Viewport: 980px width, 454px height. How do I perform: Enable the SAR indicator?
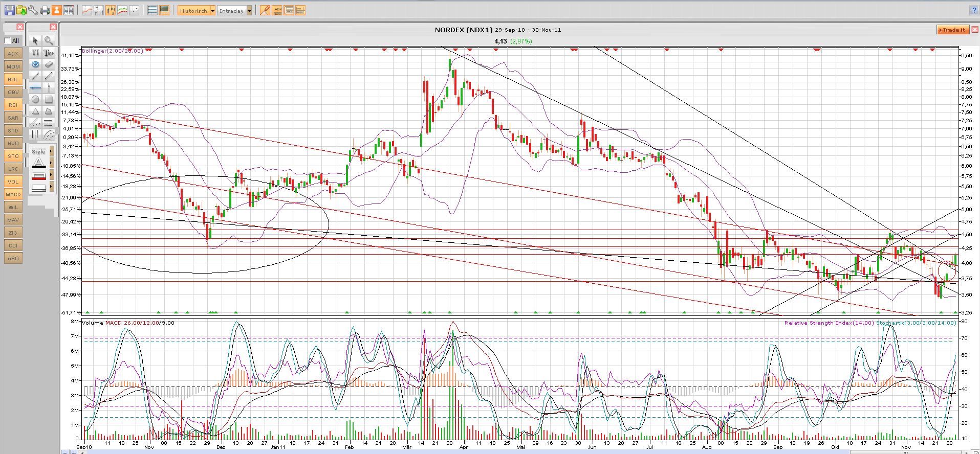point(13,118)
